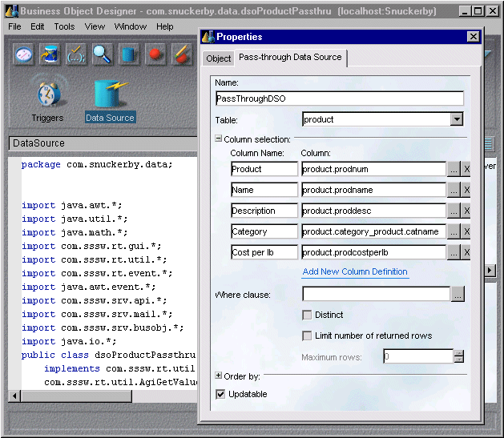Open the Window menu
Image resolution: width=504 pixels, height=438 pixels.
tap(131, 26)
